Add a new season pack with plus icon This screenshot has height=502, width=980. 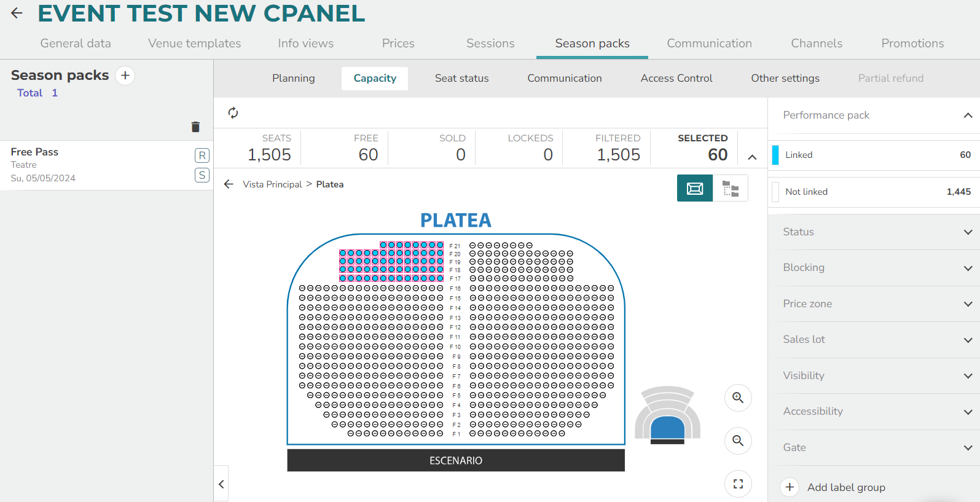coord(125,76)
